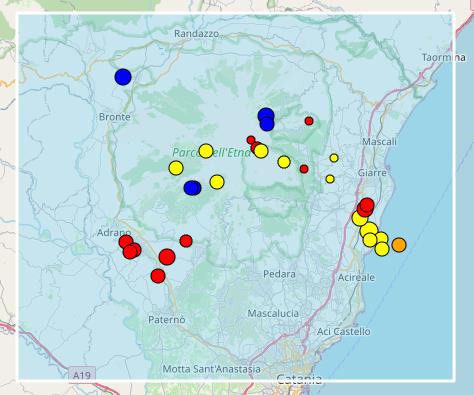Click the small yellow marker west of Giarre
Screen dimensions: 474x395
click(x=330, y=179)
